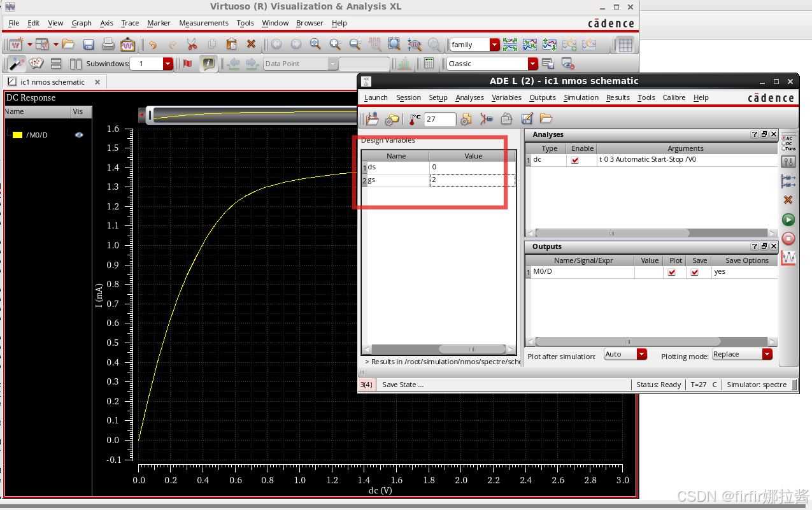Open the calculator icon in Virtuoso toolbar
Screen dimensions: 812x510
coord(429,64)
